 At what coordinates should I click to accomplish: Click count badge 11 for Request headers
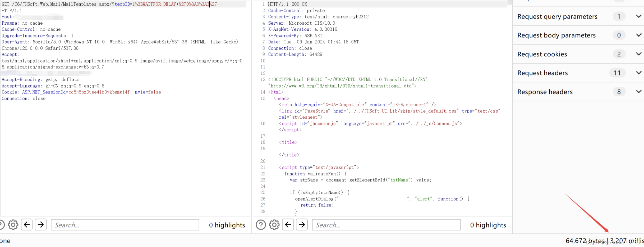[x=617, y=73]
